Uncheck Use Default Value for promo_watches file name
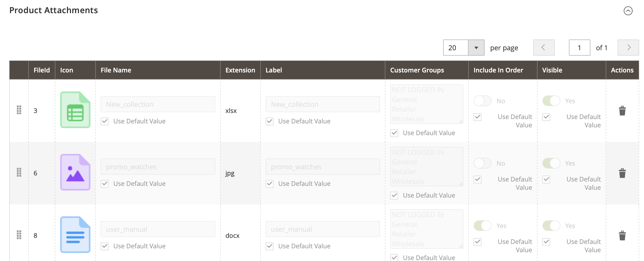644x261 pixels. click(x=105, y=184)
